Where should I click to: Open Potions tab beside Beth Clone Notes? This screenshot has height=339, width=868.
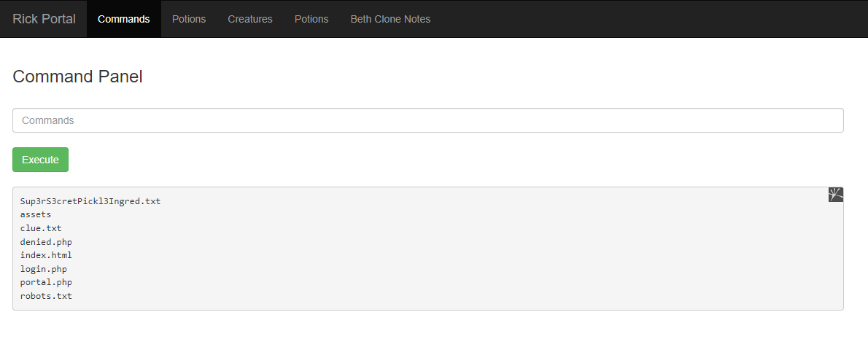point(311,19)
